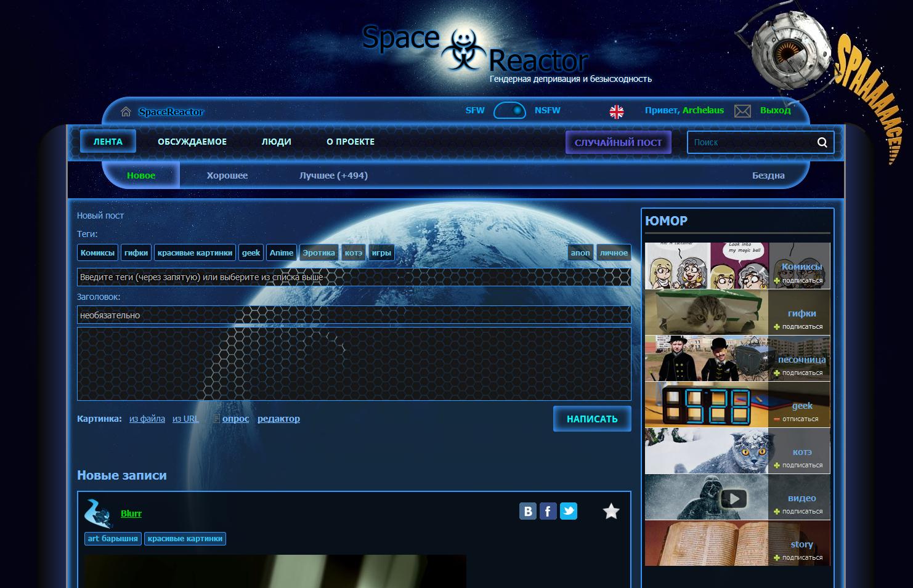Add the игры tag to post
Viewport: 913px width, 588px height.
click(381, 252)
